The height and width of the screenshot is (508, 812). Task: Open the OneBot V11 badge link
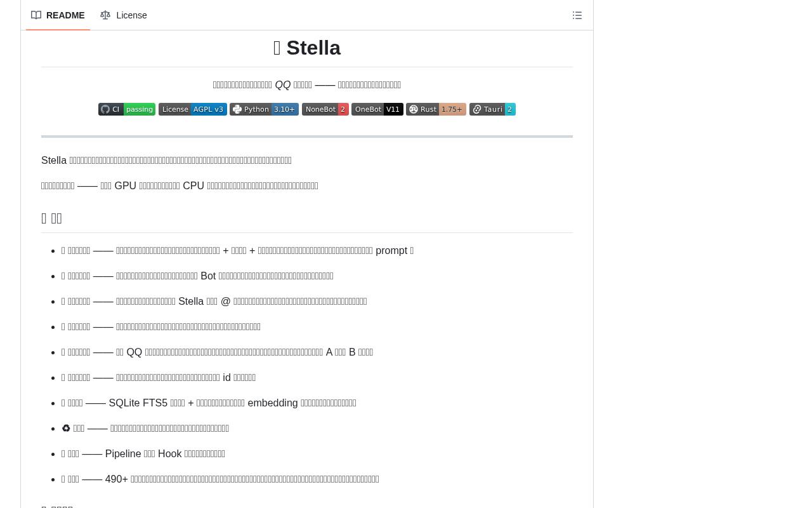coord(377,109)
